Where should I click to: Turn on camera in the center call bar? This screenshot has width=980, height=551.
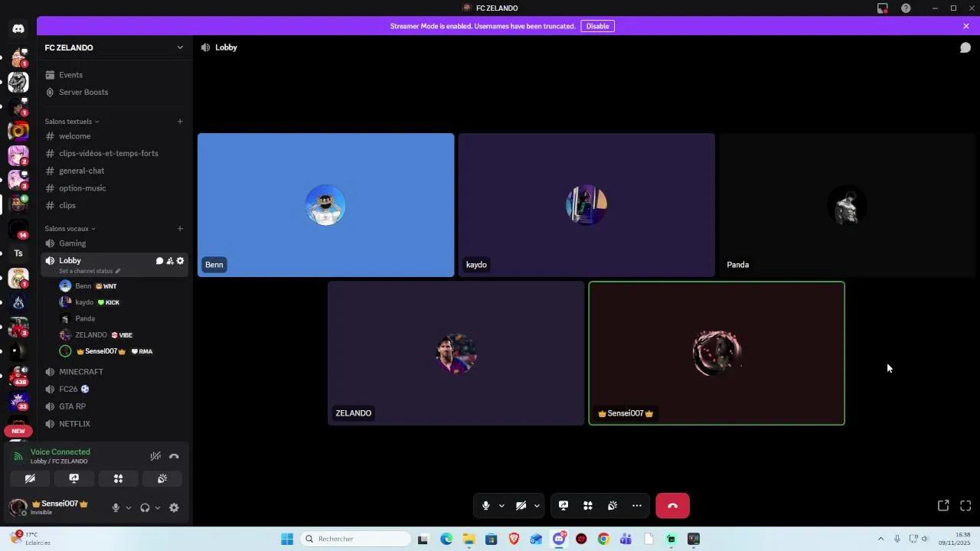coord(521,506)
